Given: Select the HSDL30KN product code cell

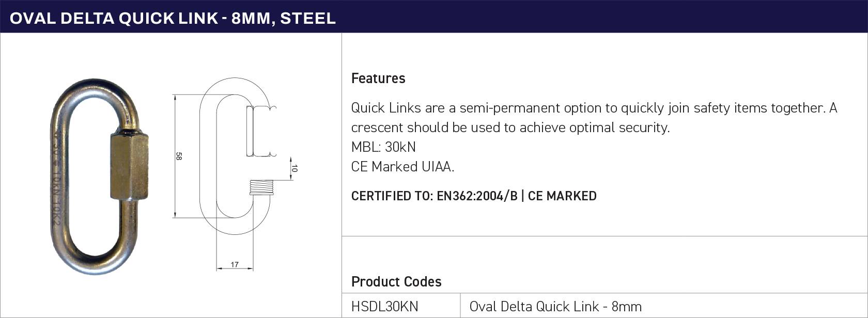Looking at the screenshot, I should [401, 306].
